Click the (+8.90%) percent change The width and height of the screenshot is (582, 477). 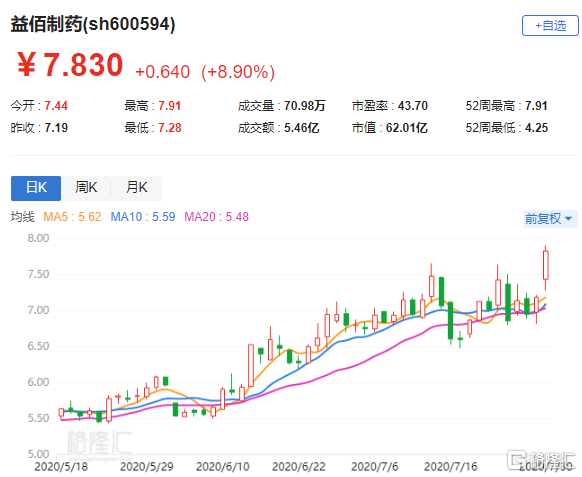coord(238,72)
